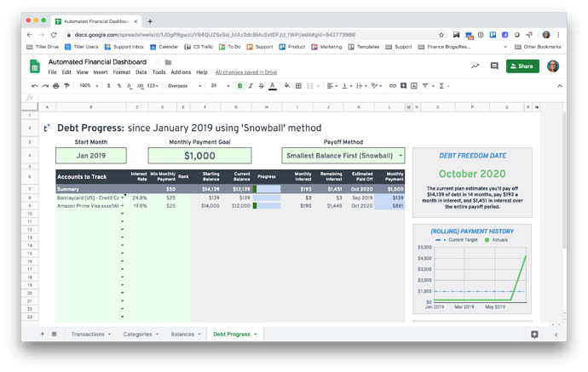Open the Format menu

[122, 72]
